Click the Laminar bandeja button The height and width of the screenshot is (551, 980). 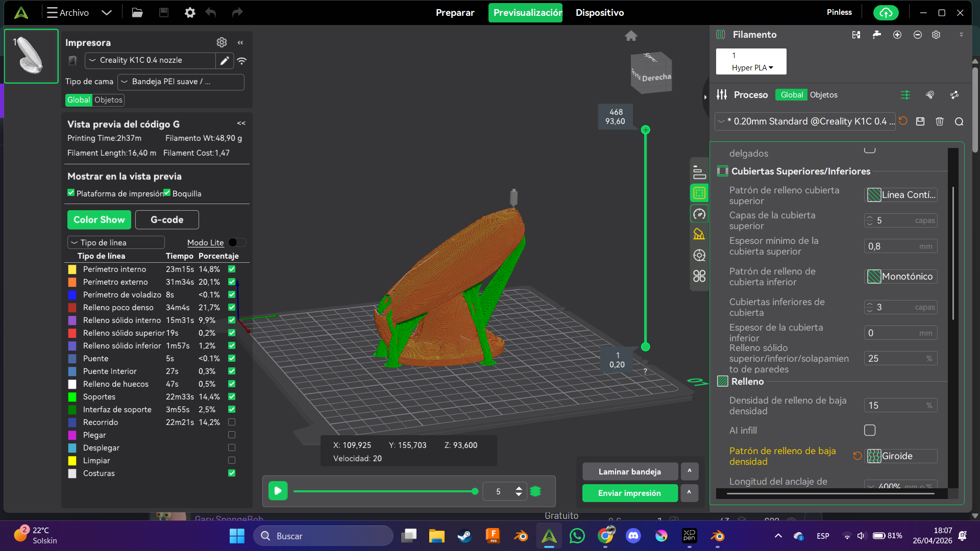tap(630, 471)
